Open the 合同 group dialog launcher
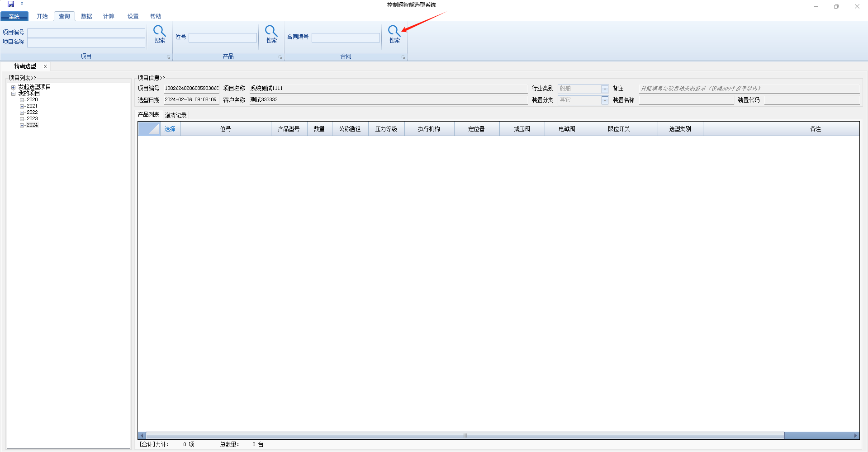868x452 pixels. (403, 57)
